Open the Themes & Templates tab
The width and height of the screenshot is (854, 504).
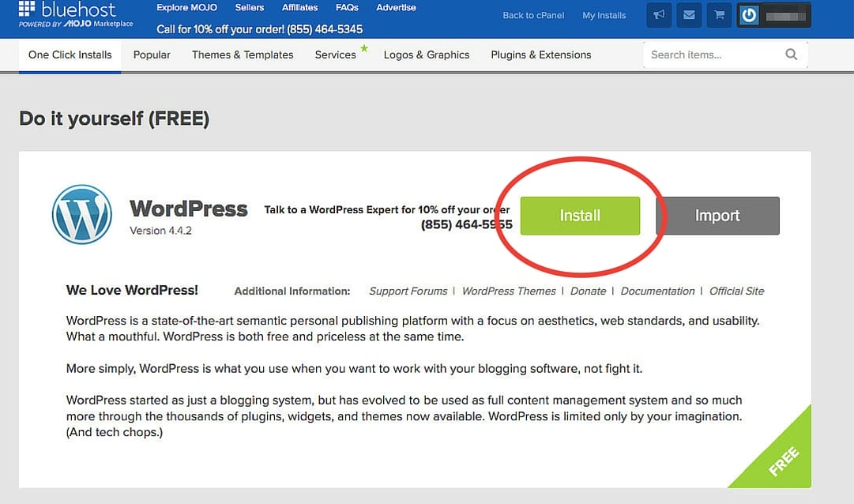[x=243, y=55]
